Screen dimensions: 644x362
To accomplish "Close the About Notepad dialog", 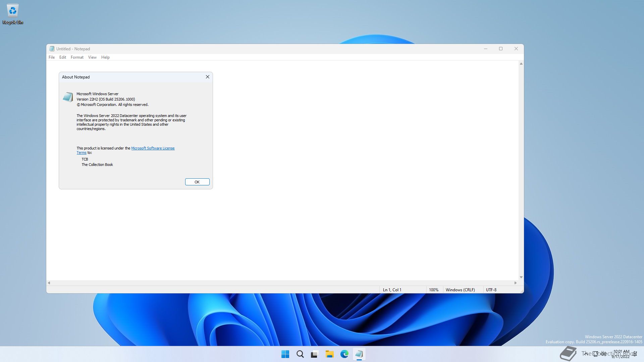I will point(208,77).
